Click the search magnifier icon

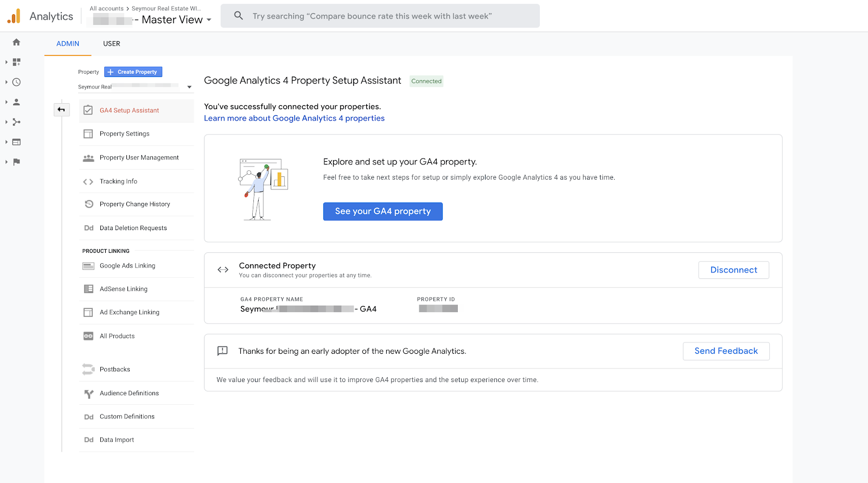(238, 16)
